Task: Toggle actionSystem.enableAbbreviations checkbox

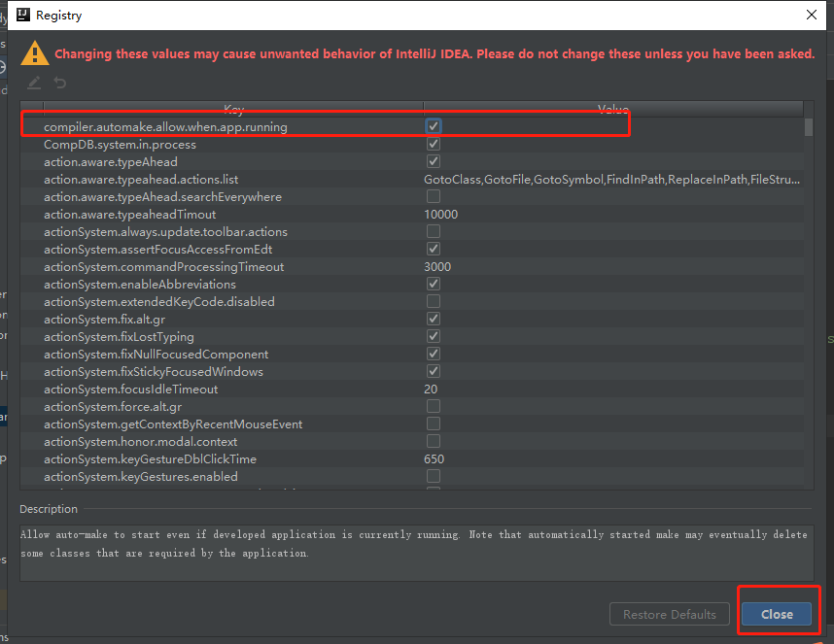Action: click(434, 285)
